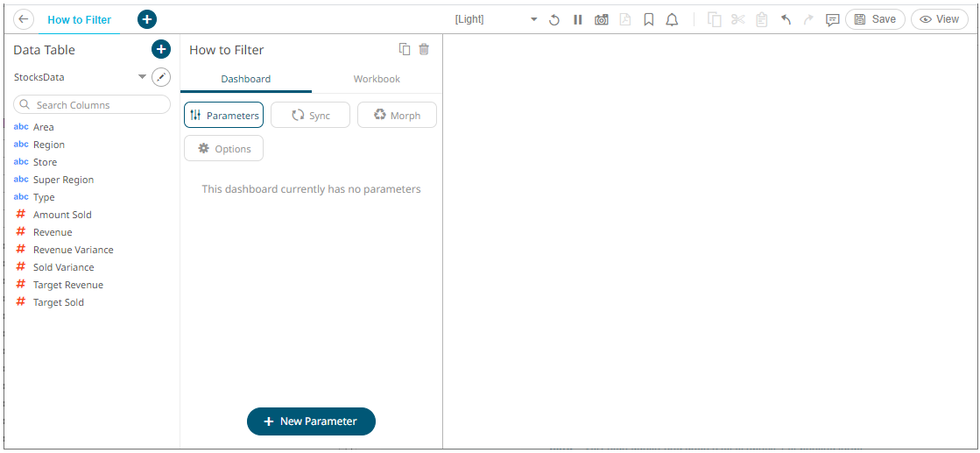Select the Target Sold column
980x453 pixels.
click(x=58, y=302)
